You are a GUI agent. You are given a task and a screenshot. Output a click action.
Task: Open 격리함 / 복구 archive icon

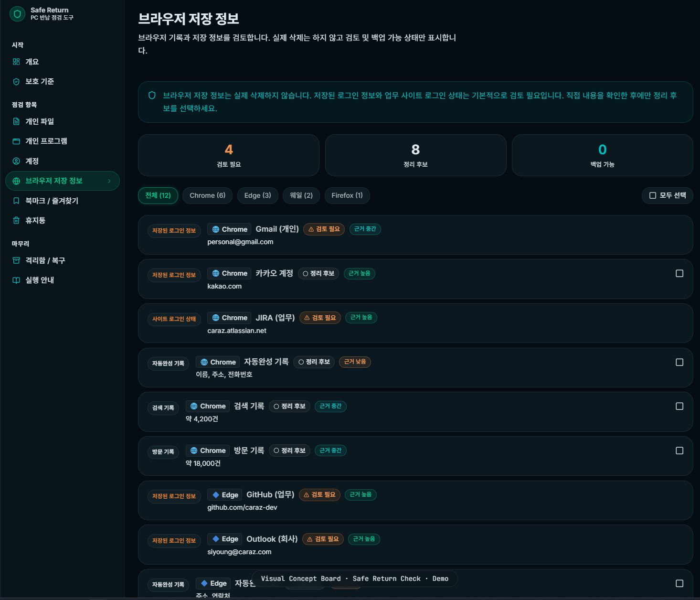[16, 260]
